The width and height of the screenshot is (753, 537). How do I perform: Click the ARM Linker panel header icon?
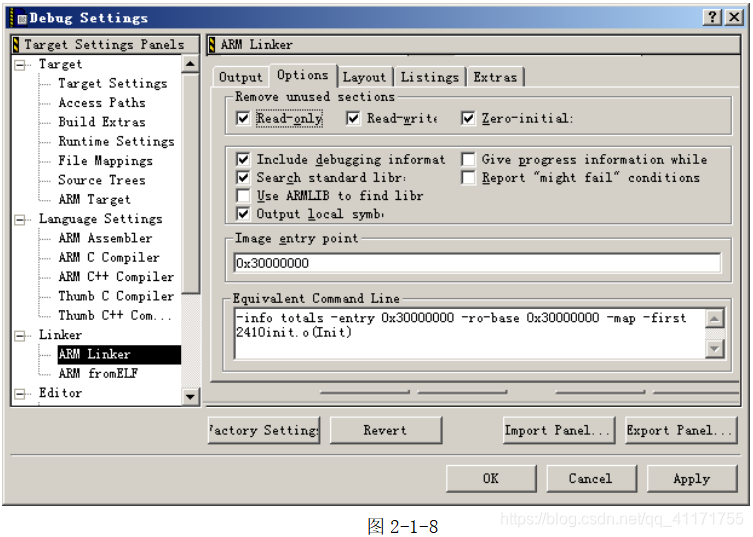pos(212,45)
